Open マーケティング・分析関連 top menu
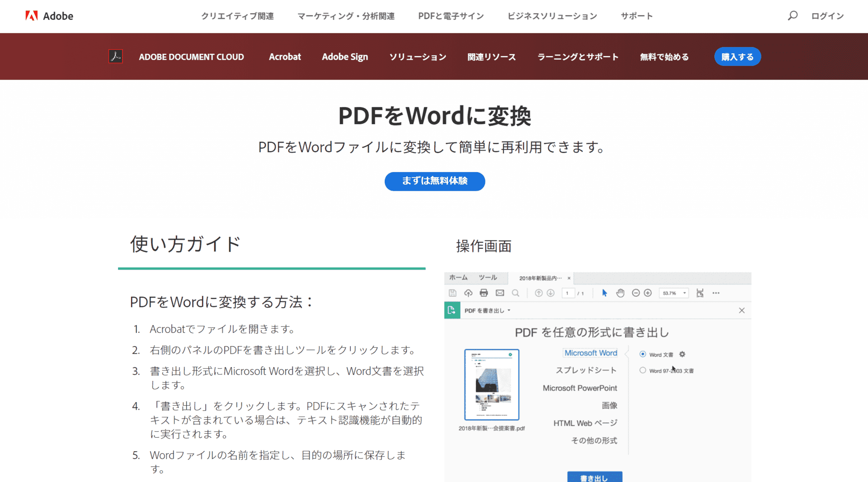Image resolution: width=868 pixels, height=482 pixels. [x=346, y=16]
